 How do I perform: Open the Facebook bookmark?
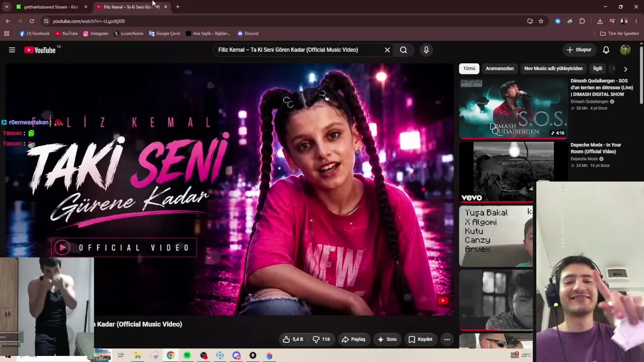coord(34,34)
